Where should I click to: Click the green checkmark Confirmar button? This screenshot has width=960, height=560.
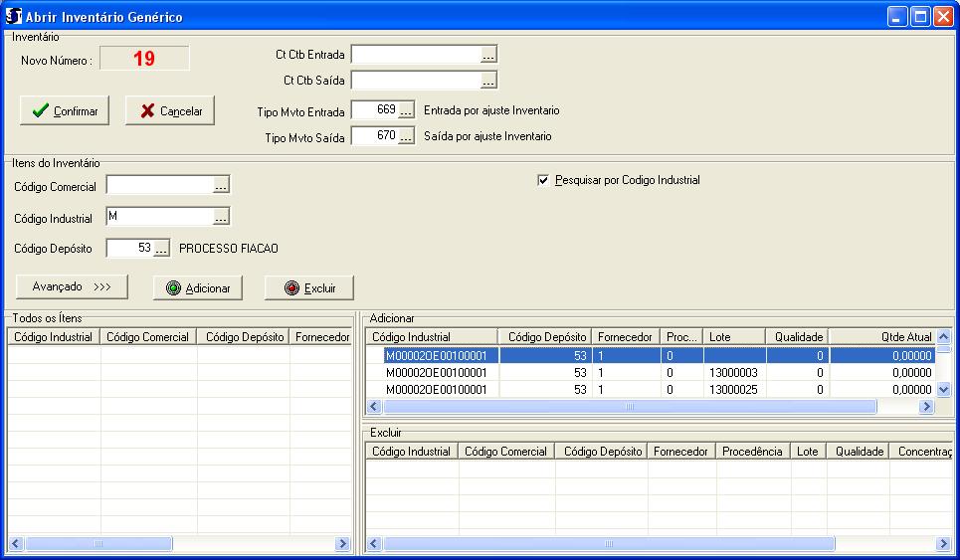coord(65,111)
